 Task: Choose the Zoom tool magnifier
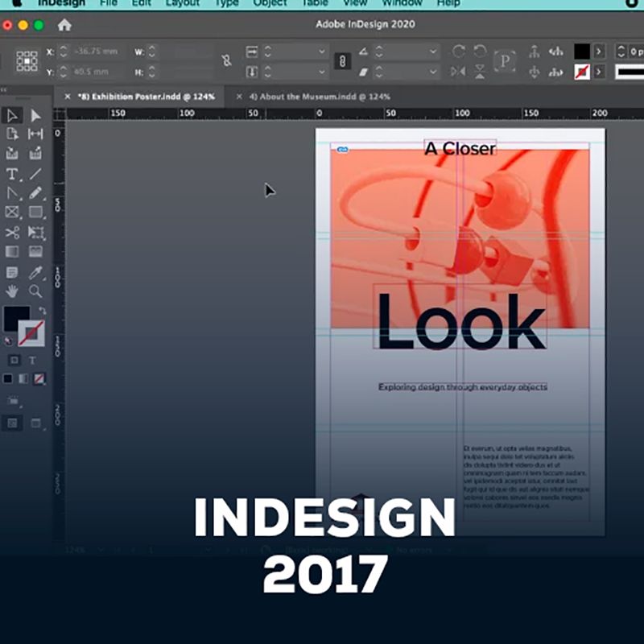tap(35, 291)
